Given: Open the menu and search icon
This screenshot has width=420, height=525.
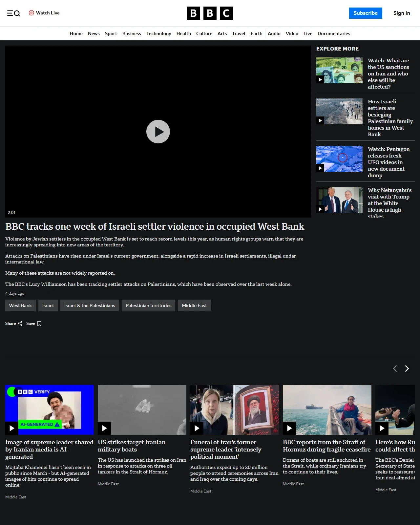Looking at the screenshot, I should tap(13, 13).
